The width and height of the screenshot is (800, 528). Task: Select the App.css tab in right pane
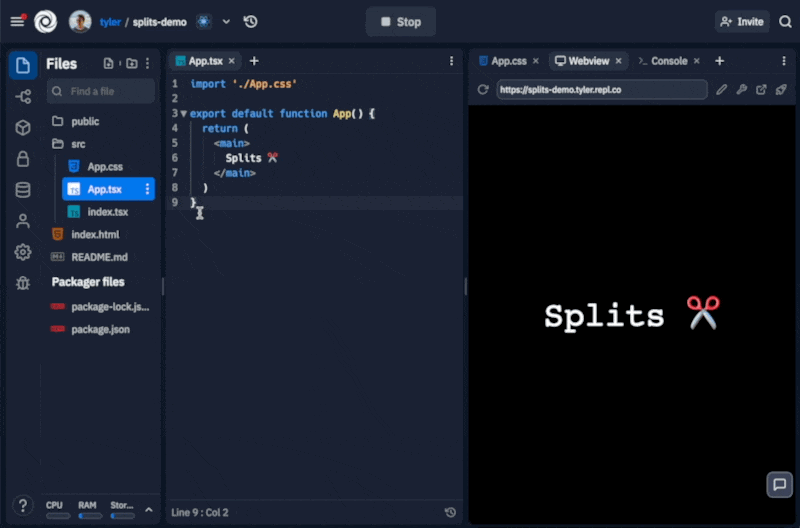[x=508, y=61]
